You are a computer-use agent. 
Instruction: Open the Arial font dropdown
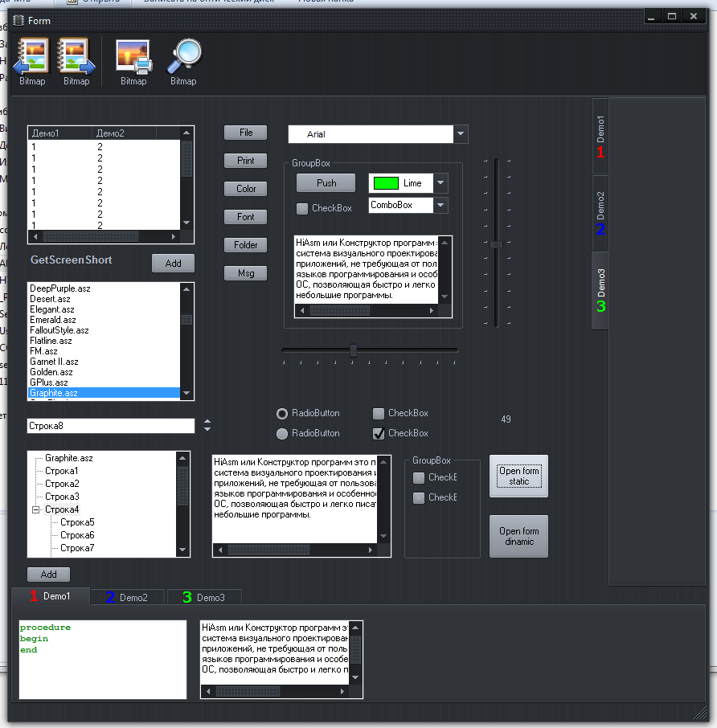point(461,134)
